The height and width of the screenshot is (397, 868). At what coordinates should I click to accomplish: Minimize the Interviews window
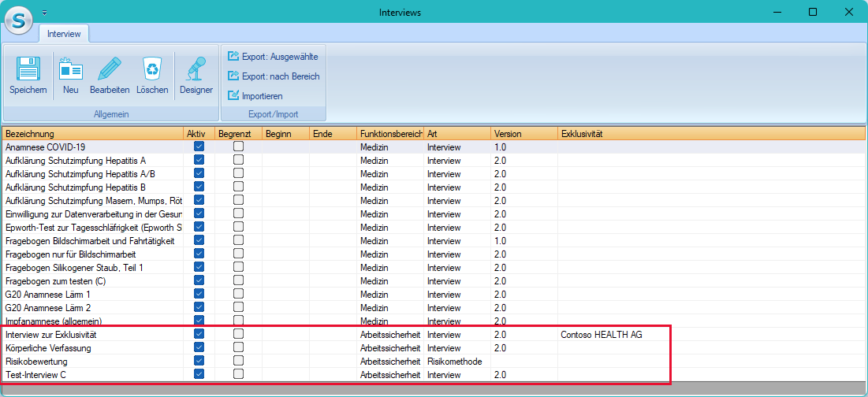click(x=777, y=12)
